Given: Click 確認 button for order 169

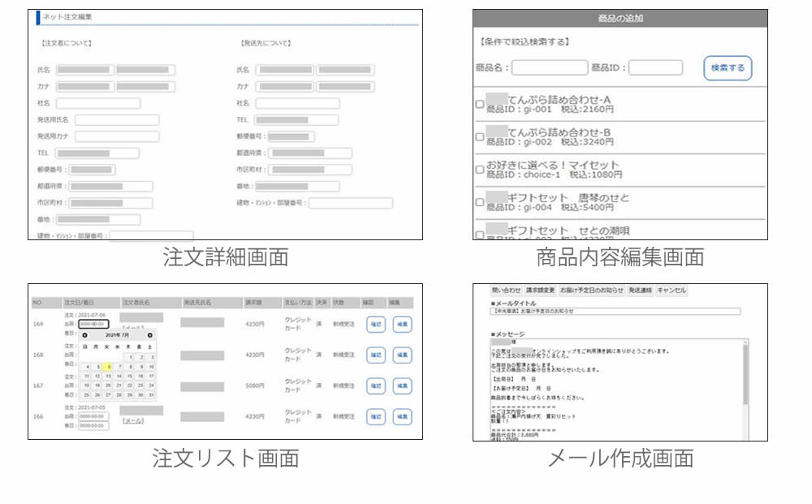Looking at the screenshot, I should coord(375,324).
